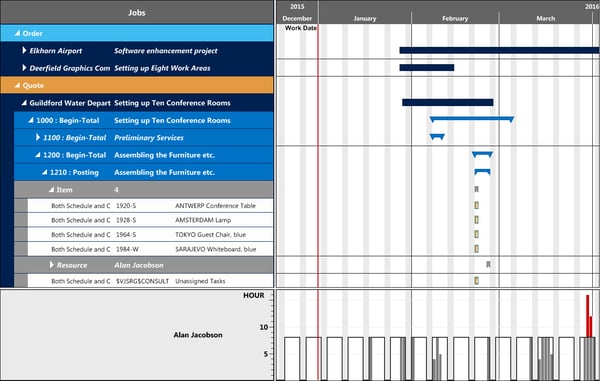Viewport: 600px width, 381px height.
Task: Collapse the Quote group
Action: 17,85
